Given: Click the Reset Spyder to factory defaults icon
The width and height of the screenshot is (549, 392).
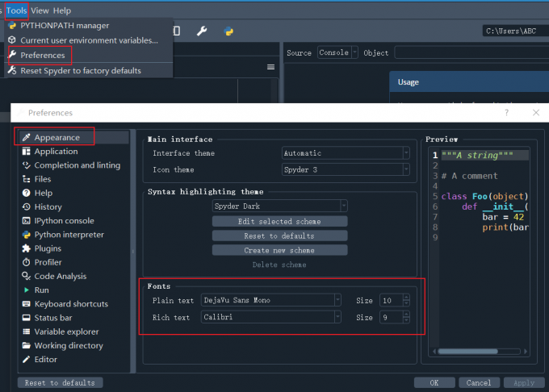Looking at the screenshot, I should click(x=12, y=70).
